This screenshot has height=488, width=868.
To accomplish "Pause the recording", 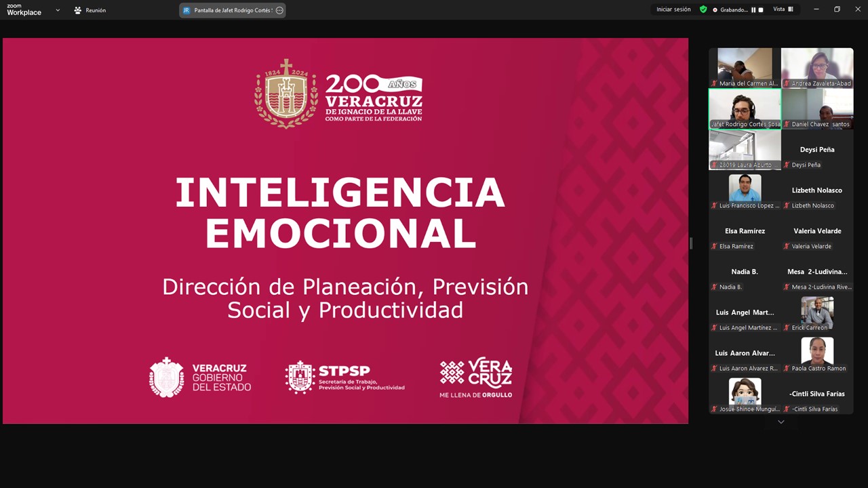I will click(753, 10).
